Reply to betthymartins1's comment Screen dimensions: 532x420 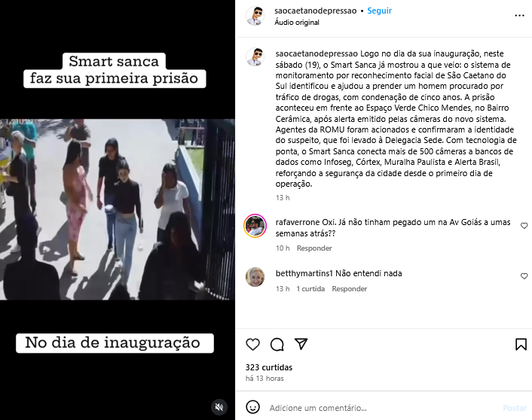pyautogui.click(x=349, y=289)
